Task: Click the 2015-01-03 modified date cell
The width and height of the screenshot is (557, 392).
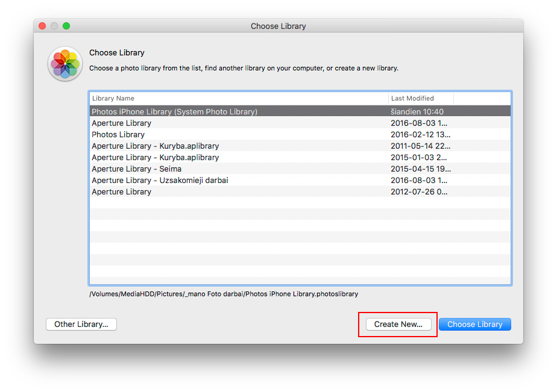Action: point(419,157)
